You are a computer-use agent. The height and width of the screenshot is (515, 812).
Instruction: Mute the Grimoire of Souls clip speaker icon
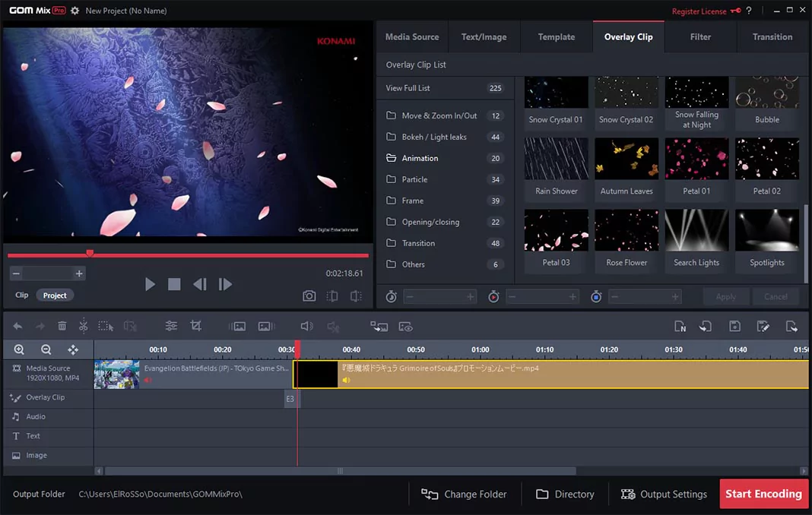pos(346,380)
